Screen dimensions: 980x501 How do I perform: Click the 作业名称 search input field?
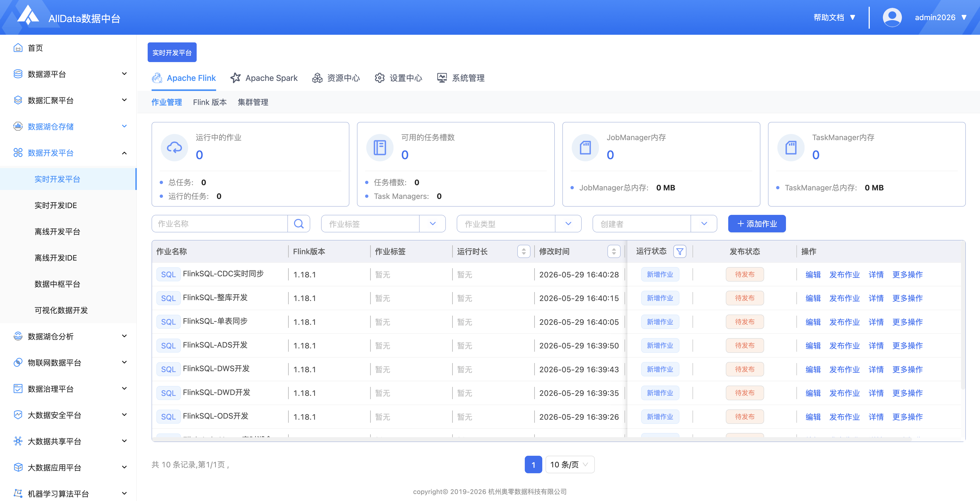coord(219,224)
